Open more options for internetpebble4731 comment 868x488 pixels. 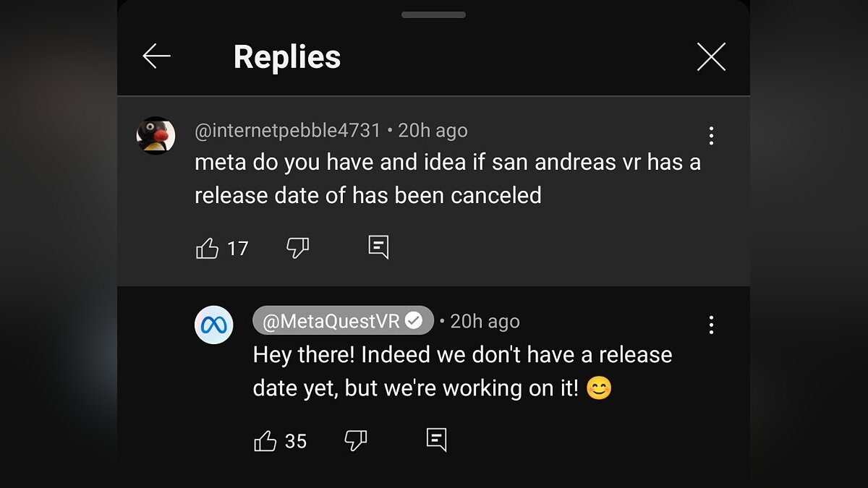click(x=711, y=136)
